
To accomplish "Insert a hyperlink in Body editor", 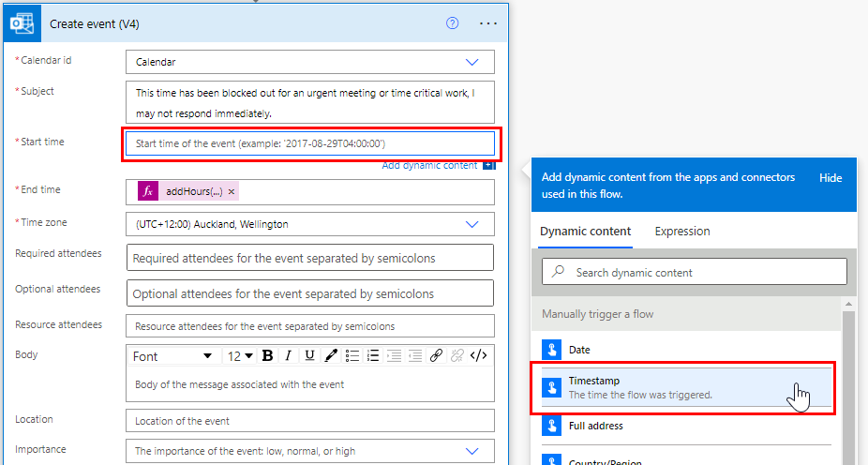I will [x=436, y=355].
